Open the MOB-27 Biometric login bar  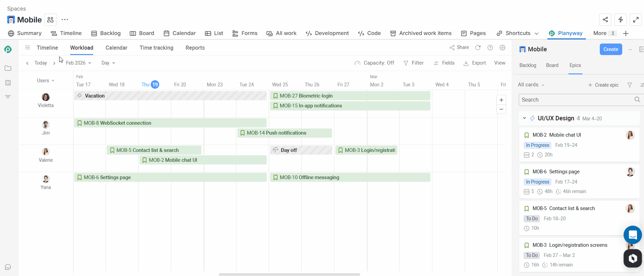350,96
